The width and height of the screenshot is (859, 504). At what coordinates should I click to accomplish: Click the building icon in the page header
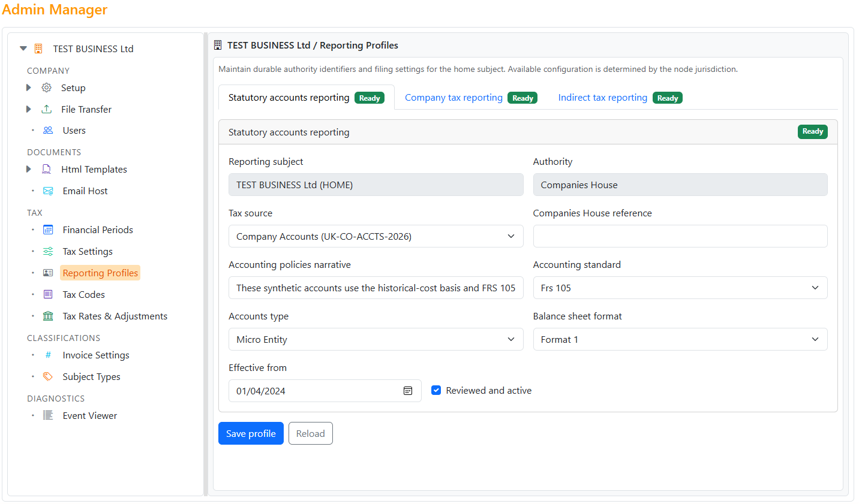(x=218, y=45)
